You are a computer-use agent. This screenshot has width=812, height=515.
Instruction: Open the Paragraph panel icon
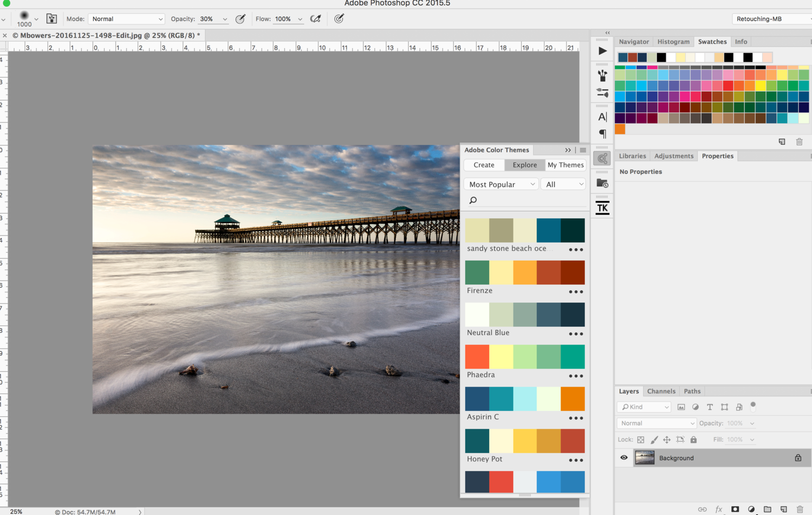click(602, 134)
